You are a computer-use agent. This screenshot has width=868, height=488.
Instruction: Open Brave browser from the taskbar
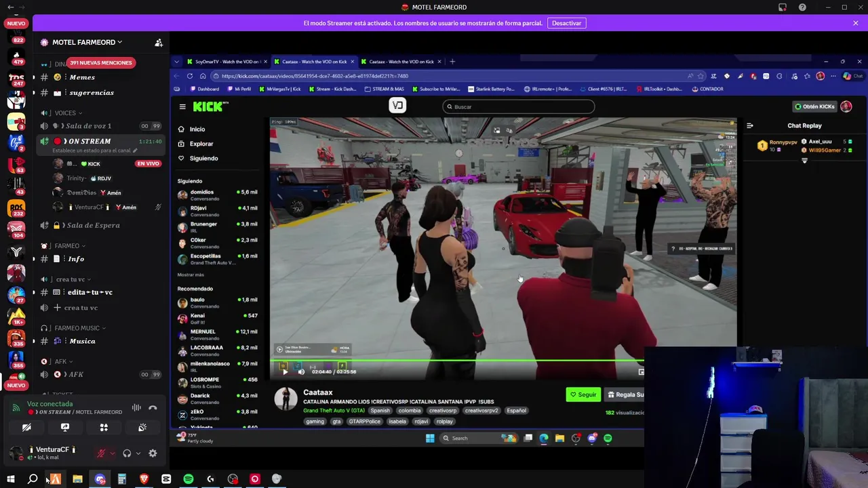[x=144, y=479]
